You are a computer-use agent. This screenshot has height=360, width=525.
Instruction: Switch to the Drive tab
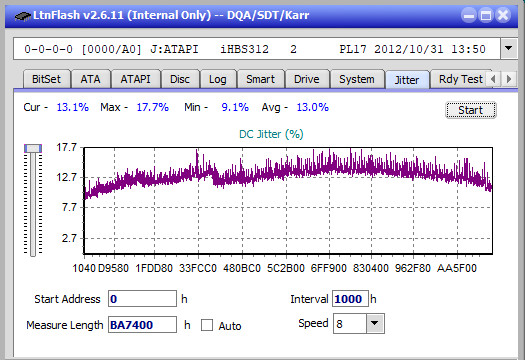(307, 79)
